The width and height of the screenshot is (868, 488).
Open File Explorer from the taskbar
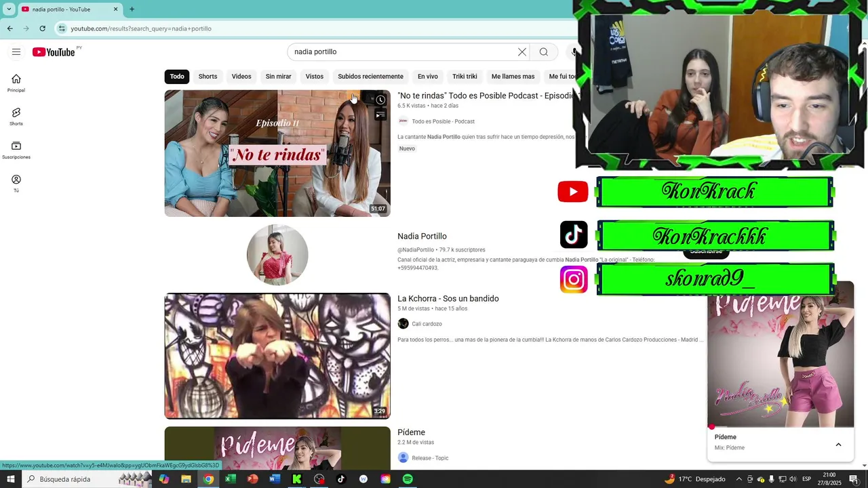[186, 479]
